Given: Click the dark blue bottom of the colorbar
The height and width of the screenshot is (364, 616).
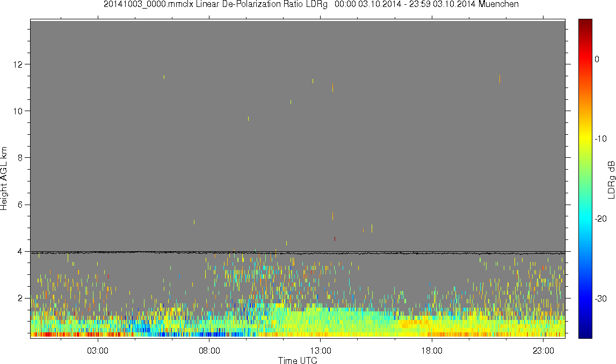Looking at the screenshot, I should [x=585, y=334].
